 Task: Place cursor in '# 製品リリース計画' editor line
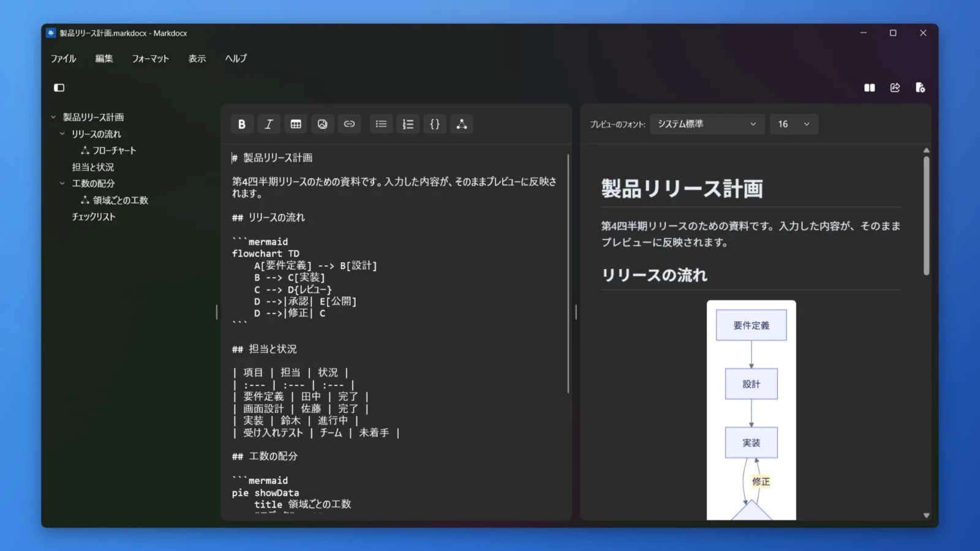click(x=272, y=158)
